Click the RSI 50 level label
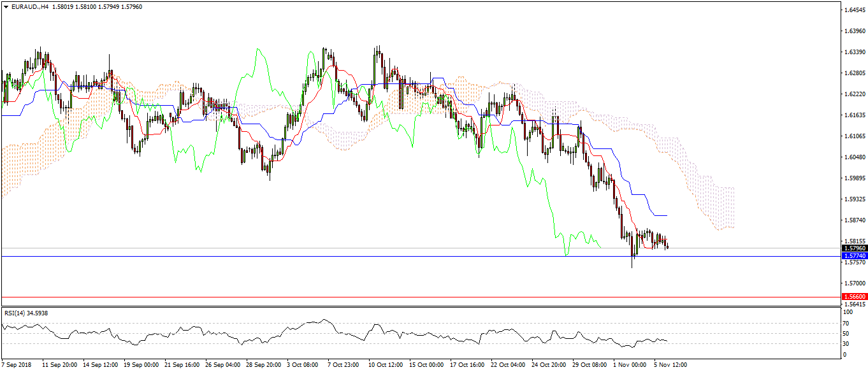 pos(846,333)
